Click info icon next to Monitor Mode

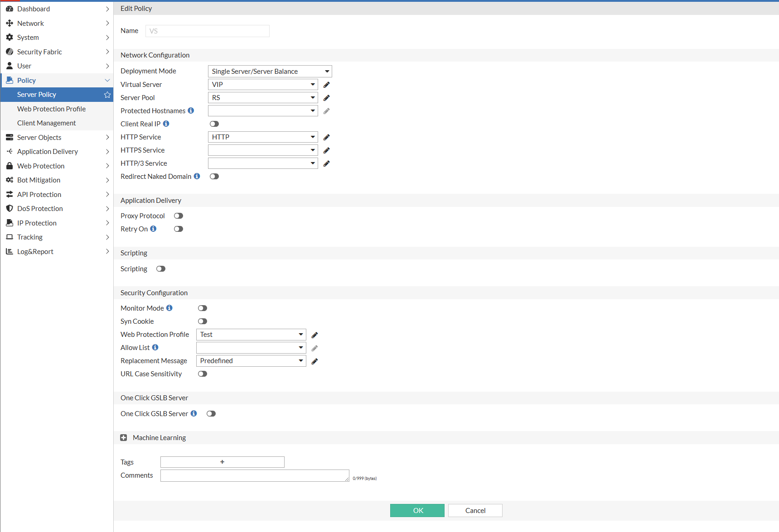(169, 308)
